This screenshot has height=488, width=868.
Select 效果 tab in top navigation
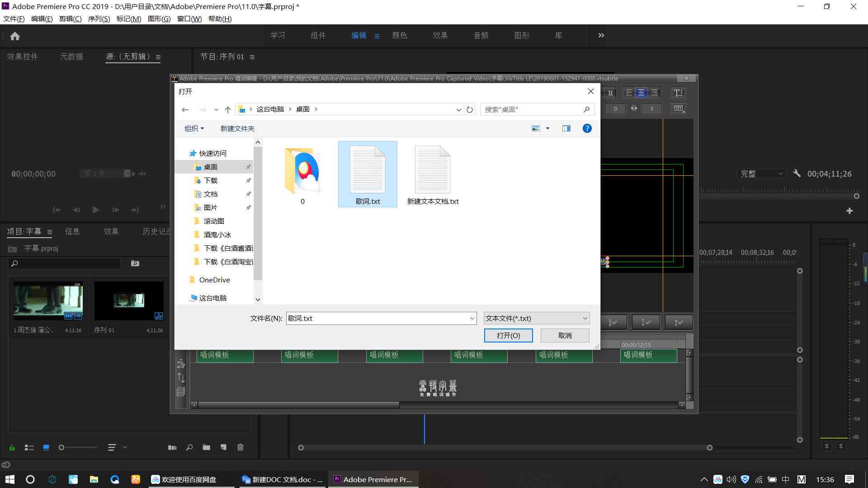[x=439, y=35]
